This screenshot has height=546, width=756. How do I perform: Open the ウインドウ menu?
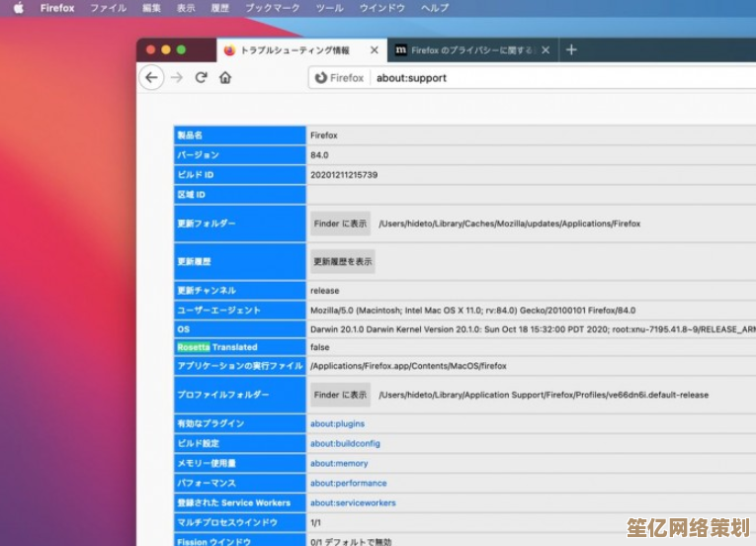[x=381, y=8]
